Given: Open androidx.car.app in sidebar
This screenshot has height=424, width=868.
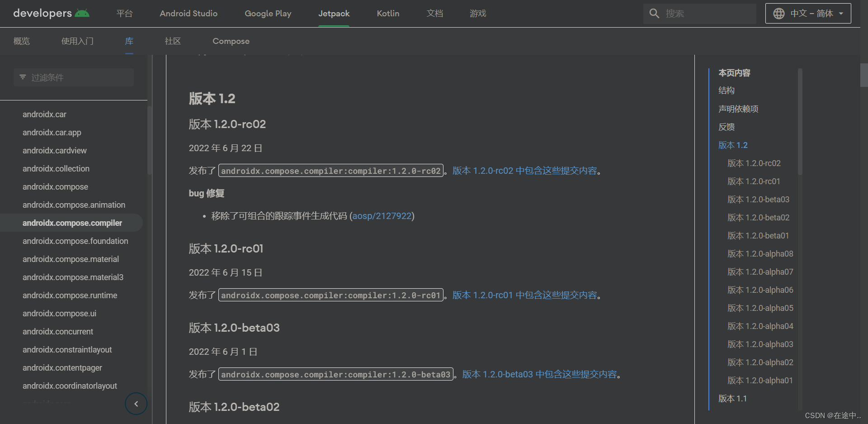Looking at the screenshot, I should 52,133.
